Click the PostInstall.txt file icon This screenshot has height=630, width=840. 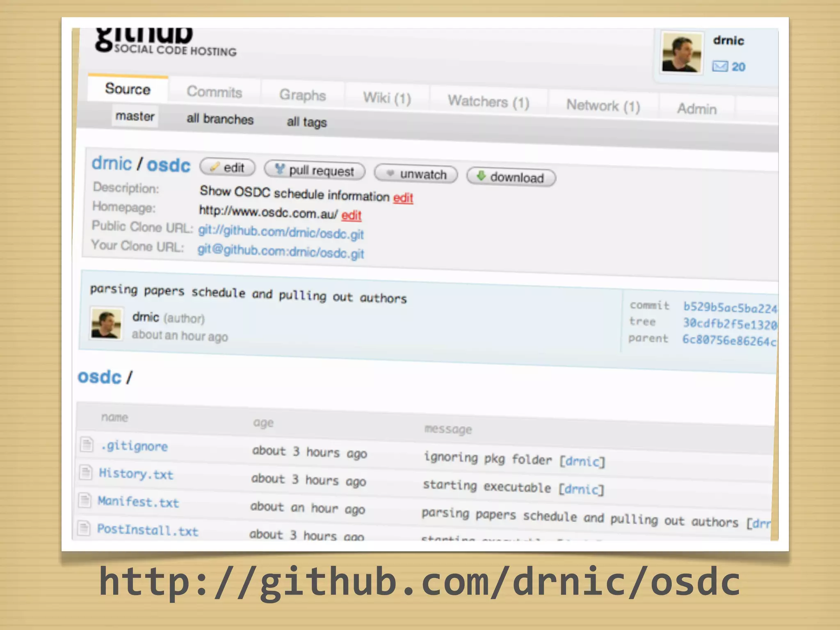click(x=84, y=528)
